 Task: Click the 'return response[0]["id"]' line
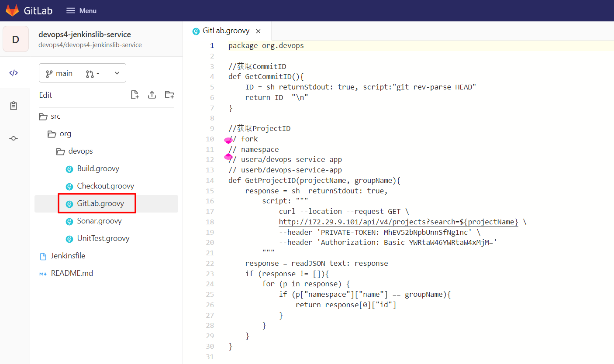coord(346,305)
